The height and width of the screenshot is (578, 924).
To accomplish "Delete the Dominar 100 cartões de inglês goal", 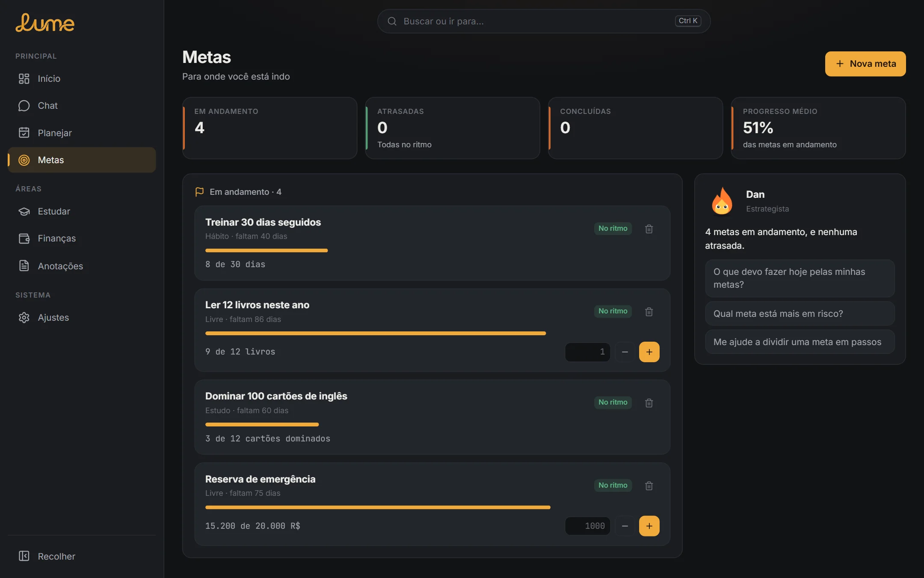I will (649, 403).
